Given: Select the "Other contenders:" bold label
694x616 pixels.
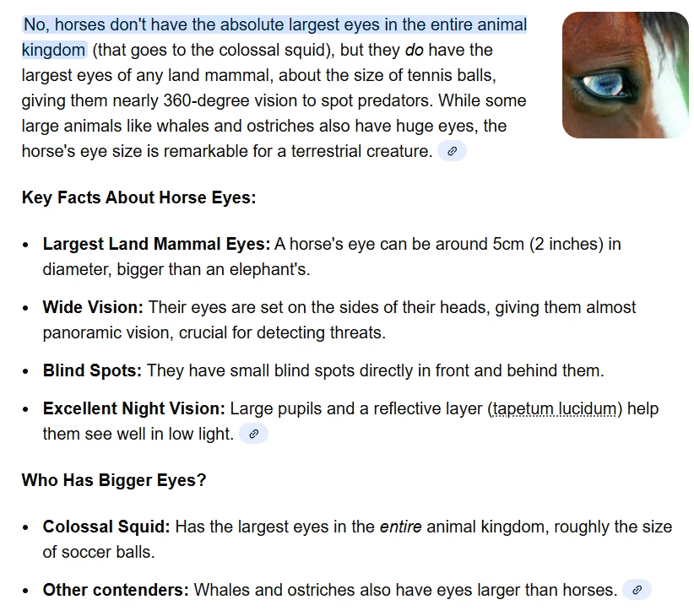Looking at the screenshot, I should tap(116, 590).
